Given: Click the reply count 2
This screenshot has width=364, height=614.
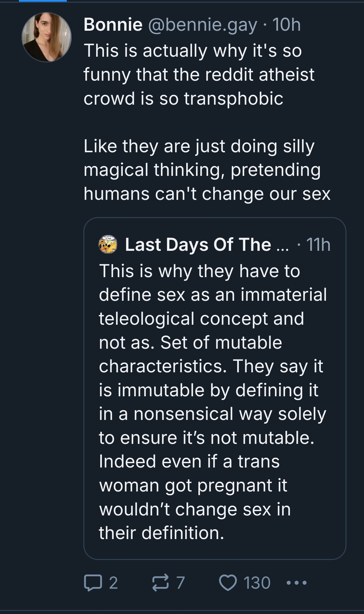Looking at the screenshot, I should (113, 583).
